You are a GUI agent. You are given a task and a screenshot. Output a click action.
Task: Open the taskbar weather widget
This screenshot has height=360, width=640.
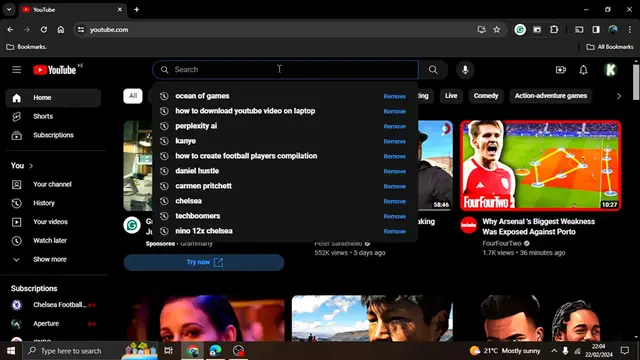pyautogui.click(x=504, y=351)
